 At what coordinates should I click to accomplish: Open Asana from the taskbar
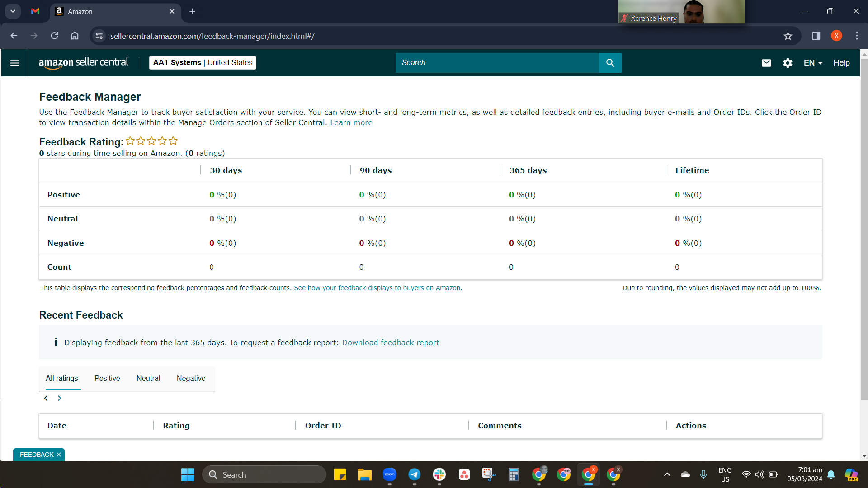[464, 474]
